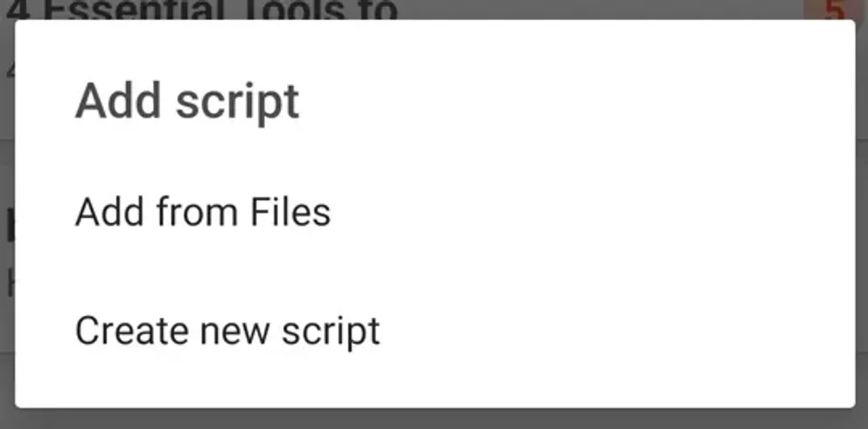Click the empty white space right of Create new script
The height and width of the screenshot is (429, 868).
[612, 332]
